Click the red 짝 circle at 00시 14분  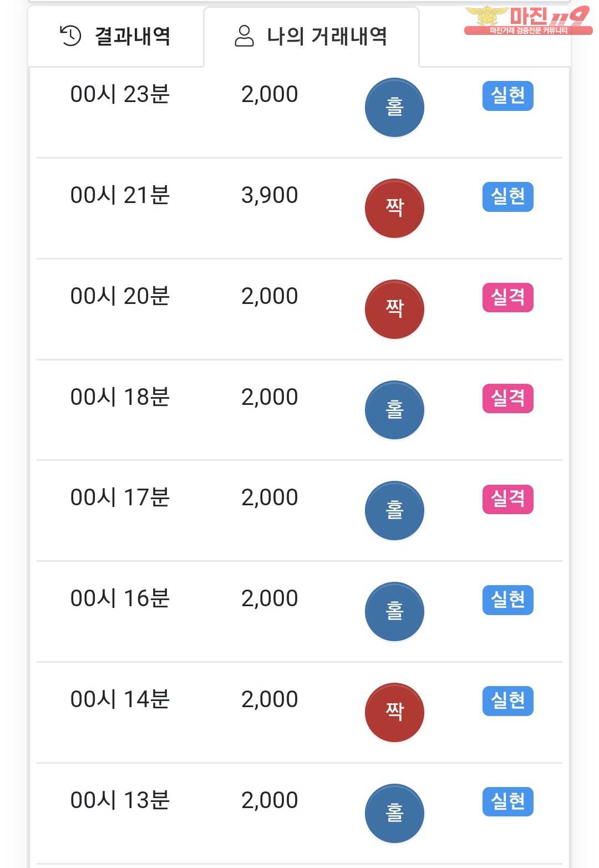394,712
